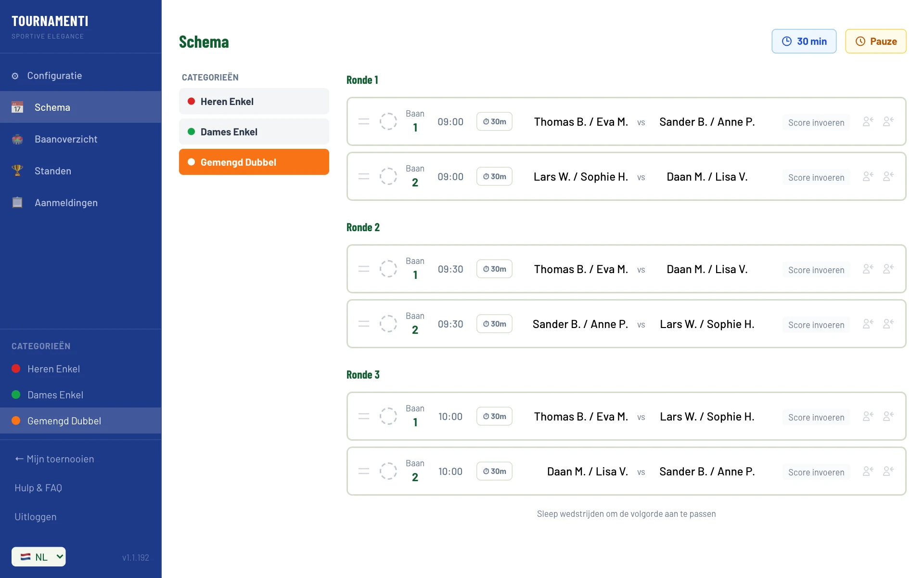Open the Configuratie gear menu item
The width and height of the screenshot is (924, 578).
click(80, 76)
